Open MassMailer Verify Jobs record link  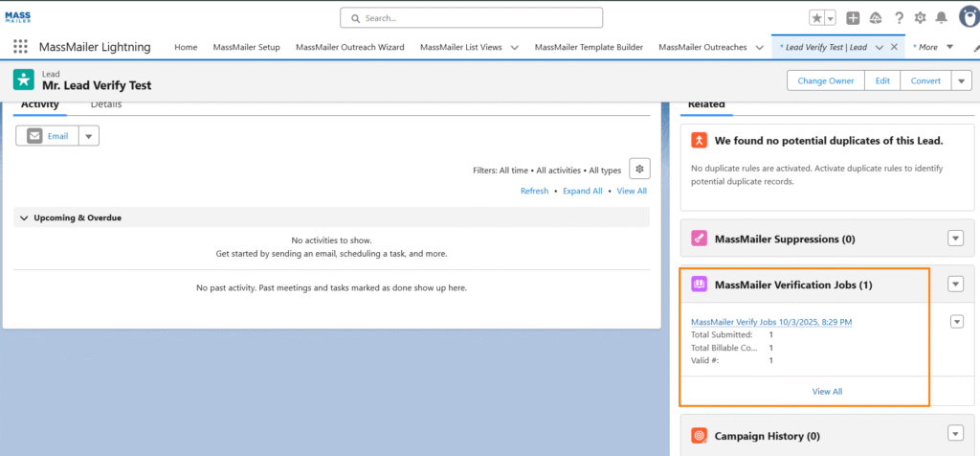click(x=771, y=322)
